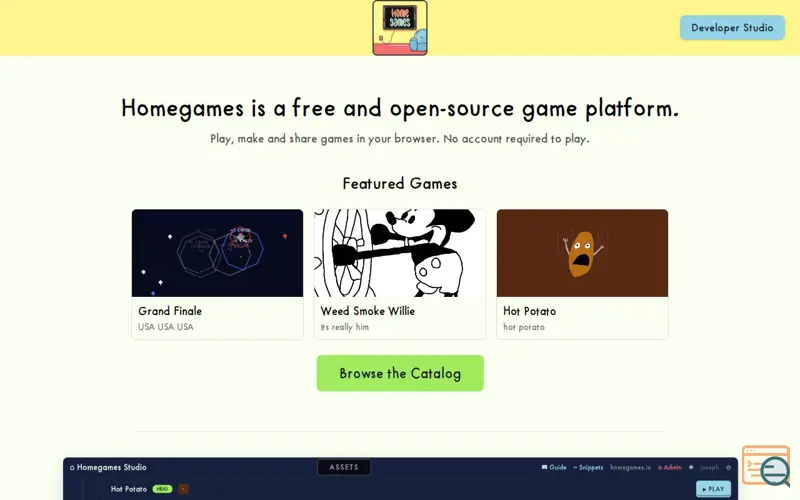This screenshot has width=800, height=500.
Task: Click the Featured Games heading
Action: click(400, 184)
